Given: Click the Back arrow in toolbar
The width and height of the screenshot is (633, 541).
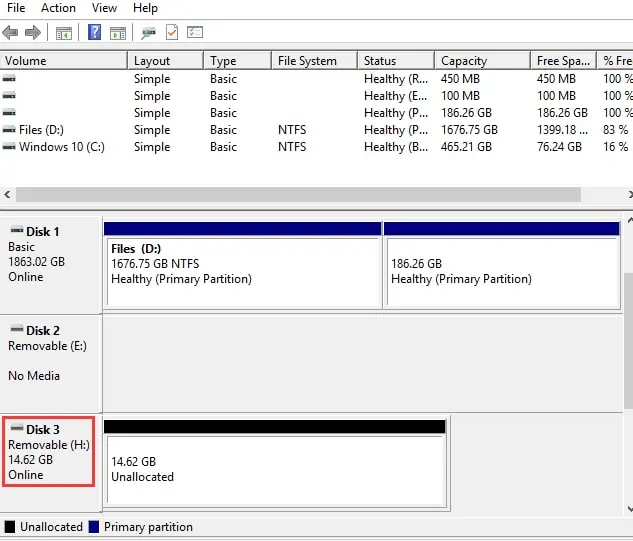Looking at the screenshot, I should click(10, 33).
